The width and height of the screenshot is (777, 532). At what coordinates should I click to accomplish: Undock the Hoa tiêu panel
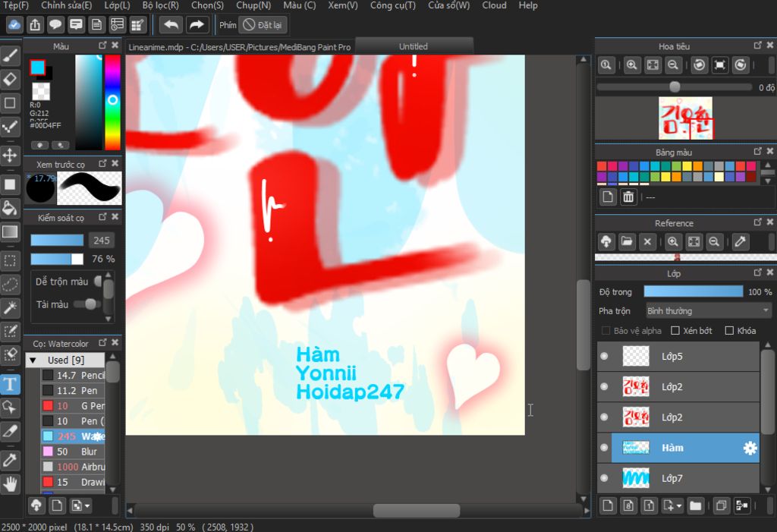pos(758,45)
